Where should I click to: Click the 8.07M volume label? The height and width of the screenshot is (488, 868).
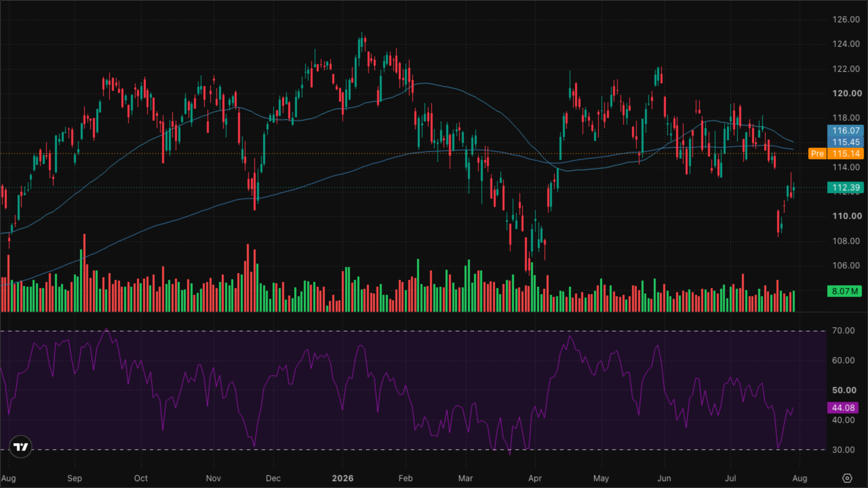[844, 291]
